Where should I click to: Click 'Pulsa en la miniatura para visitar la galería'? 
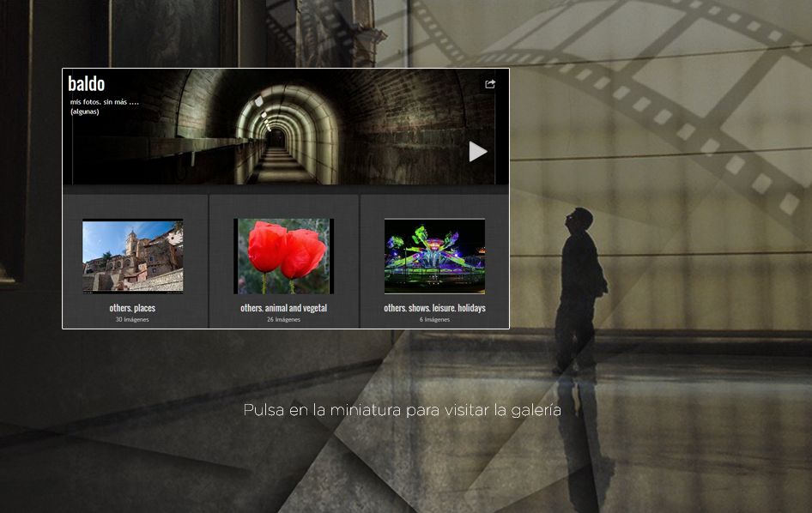click(x=403, y=411)
